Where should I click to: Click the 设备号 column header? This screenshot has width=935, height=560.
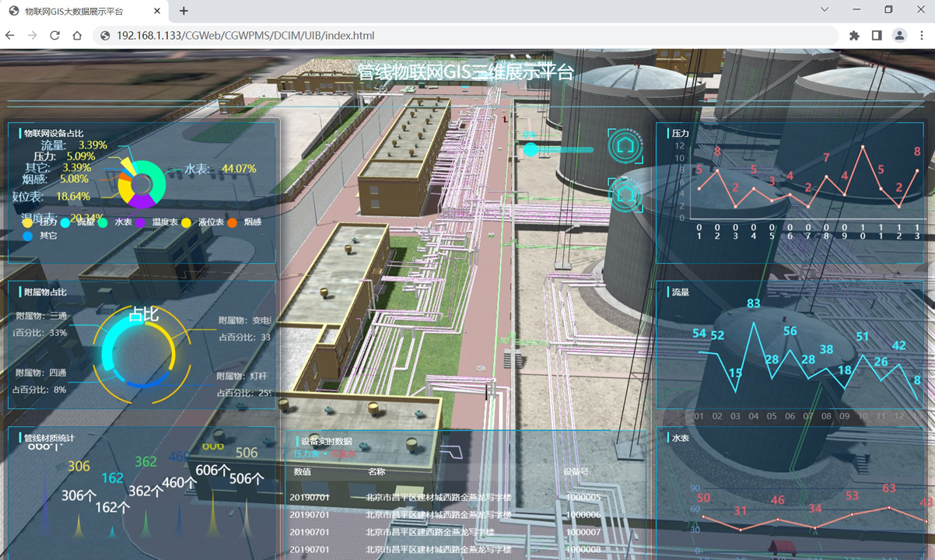(576, 472)
